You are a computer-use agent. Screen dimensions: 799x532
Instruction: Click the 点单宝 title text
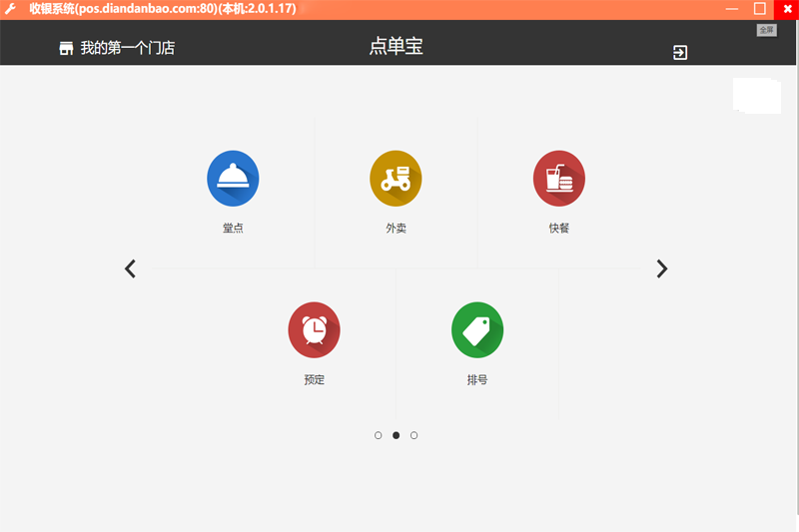(396, 46)
